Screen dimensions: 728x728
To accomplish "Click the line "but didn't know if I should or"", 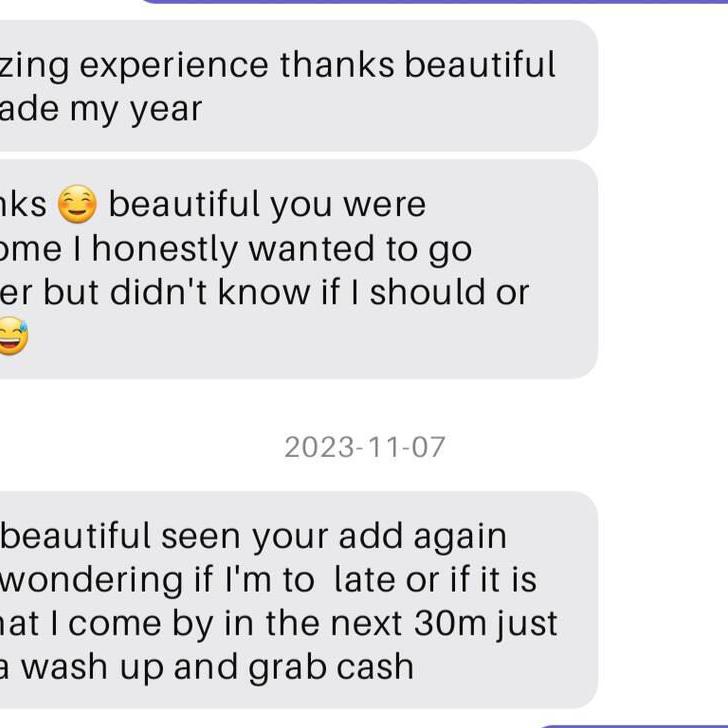I will [265, 292].
